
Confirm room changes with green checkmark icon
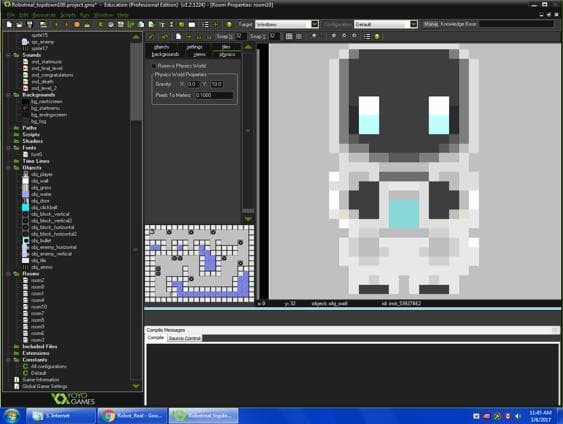[151, 37]
